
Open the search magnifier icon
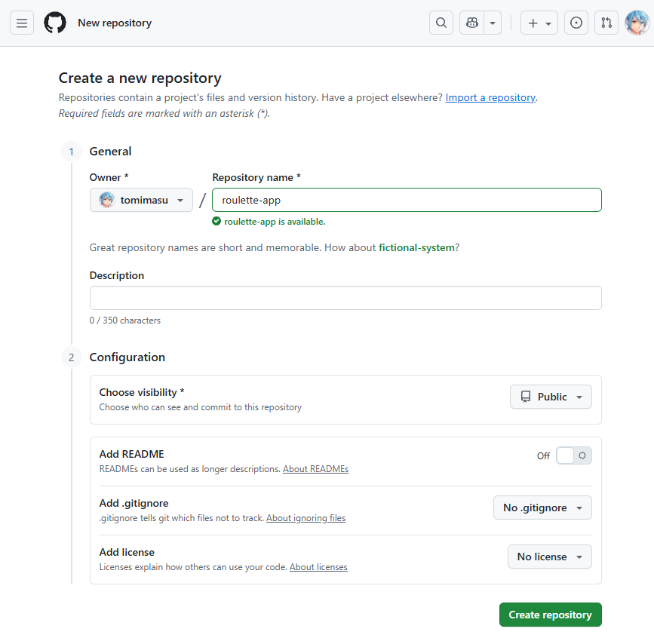tap(441, 23)
